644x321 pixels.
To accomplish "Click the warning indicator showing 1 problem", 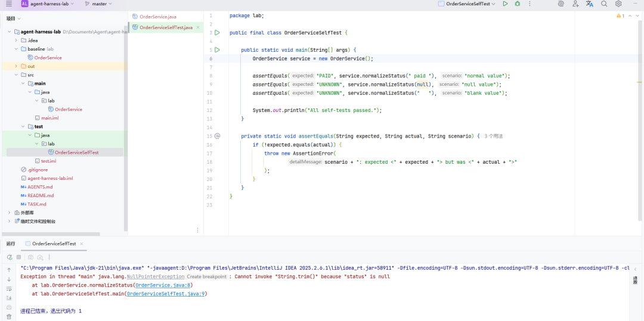I will pyautogui.click(x=620, y=16).
